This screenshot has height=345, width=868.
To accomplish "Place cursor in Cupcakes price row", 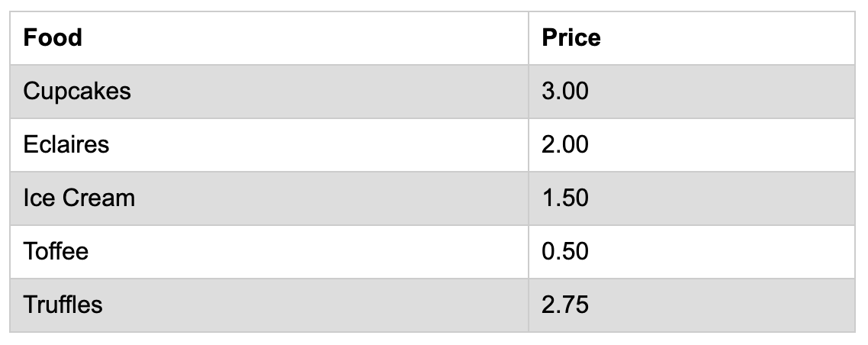I will pyautogui.click(x=692, y=92).
